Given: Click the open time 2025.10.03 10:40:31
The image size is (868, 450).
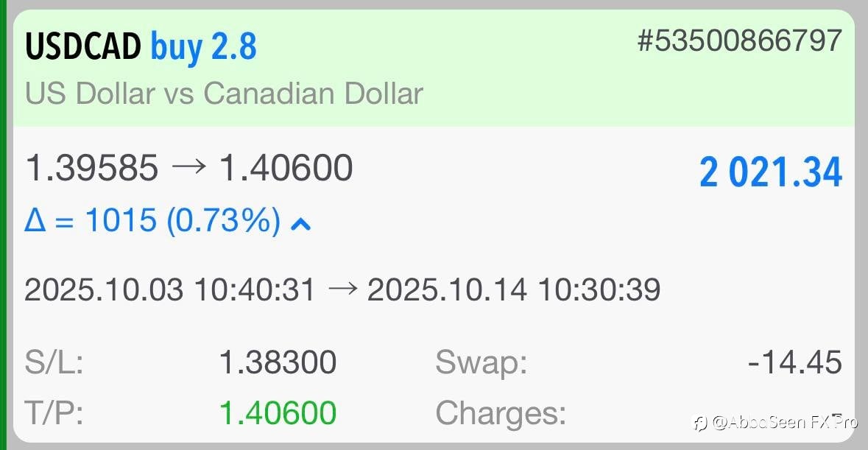Looking at the screenshot, I should [x=170, y=289].
